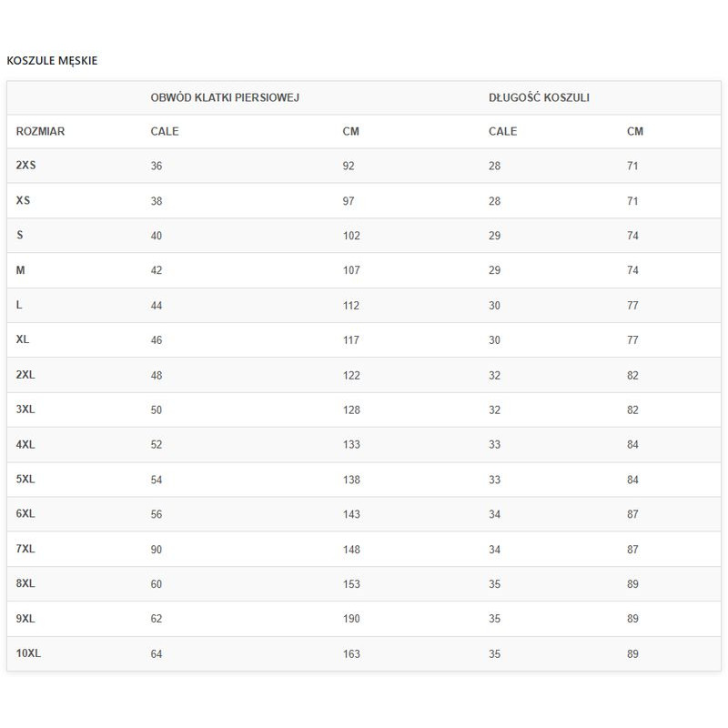The height and width of the screenshot is (728, 728).
Task: Click the 2XL size row label
Action: (26, 375)
